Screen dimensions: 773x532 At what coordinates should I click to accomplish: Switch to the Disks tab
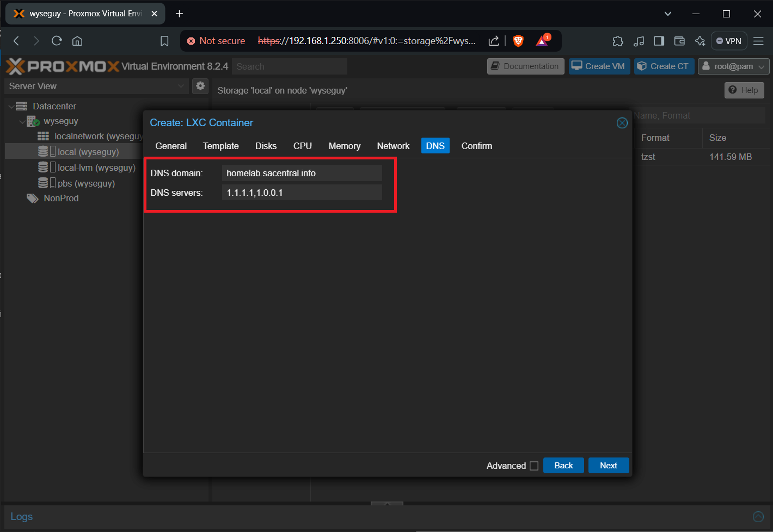pyautogui.click(x=266, y=146)
